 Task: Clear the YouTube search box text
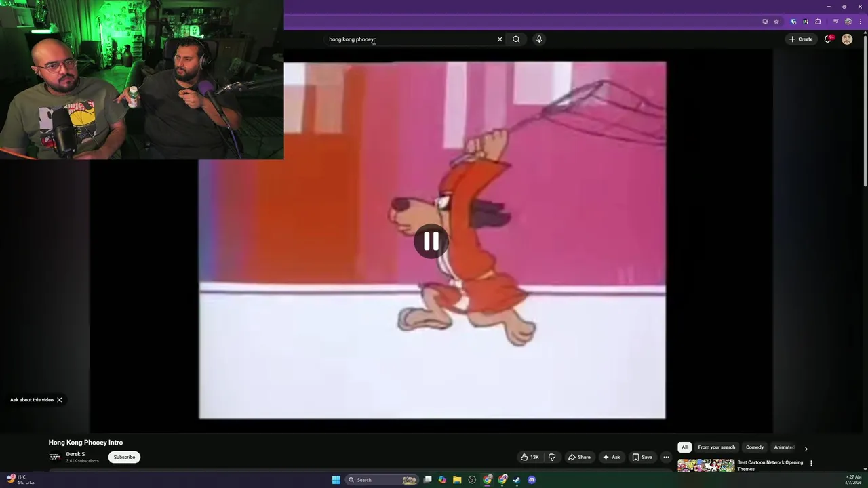pyautogui.click(x=500, y=39)
